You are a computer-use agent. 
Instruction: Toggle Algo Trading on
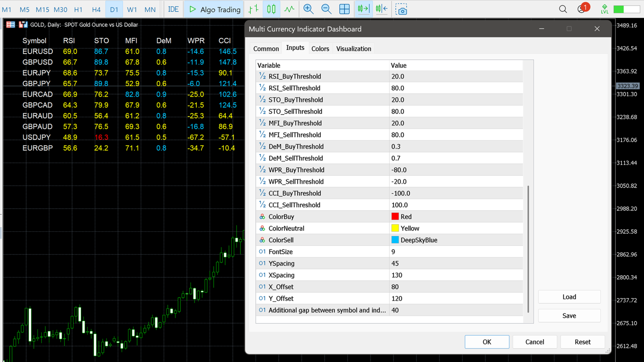214,9
